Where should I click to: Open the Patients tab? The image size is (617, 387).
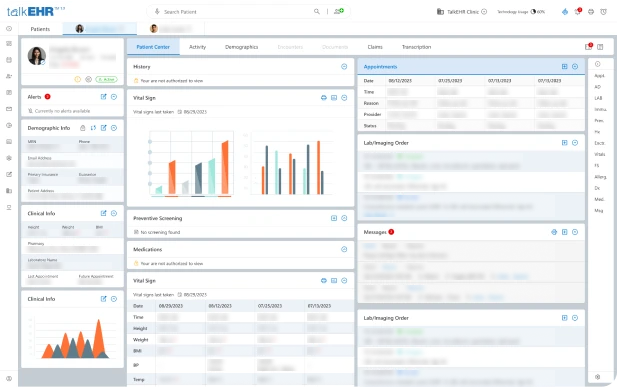[x=40, y=29]
